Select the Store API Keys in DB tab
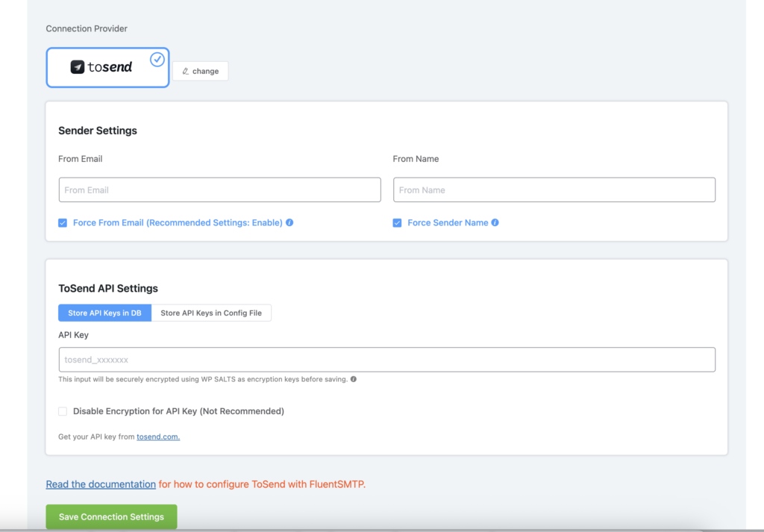Screen dimensions: 764x532 pos(104,313)
